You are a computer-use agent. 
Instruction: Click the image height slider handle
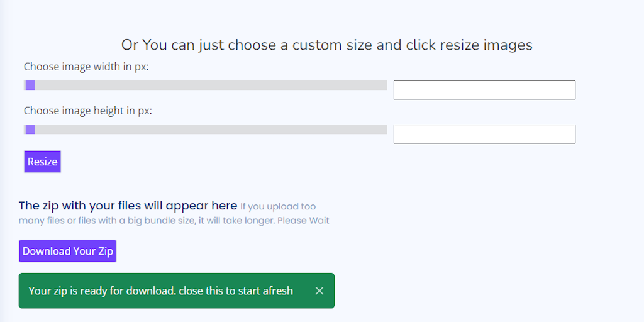(30, 130)
